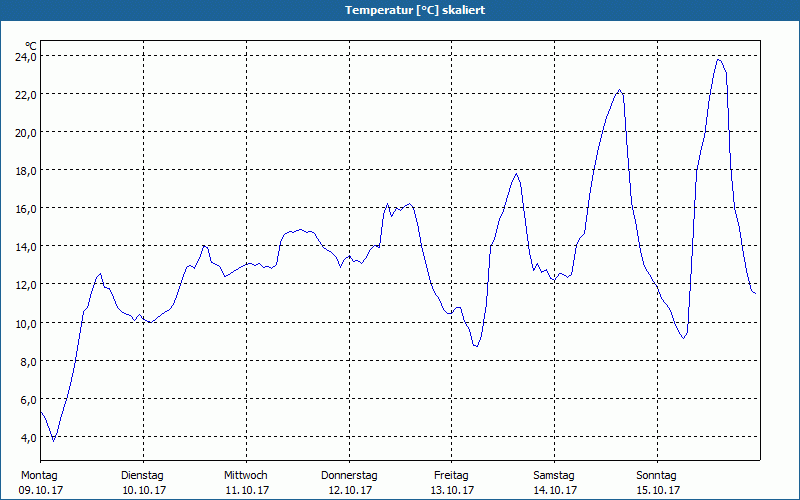Click the chart title "Temperatur [°C] skaliert"
The height and width of the screenshot is (500, 800).
pyautogui.click(x=400, y=10)
